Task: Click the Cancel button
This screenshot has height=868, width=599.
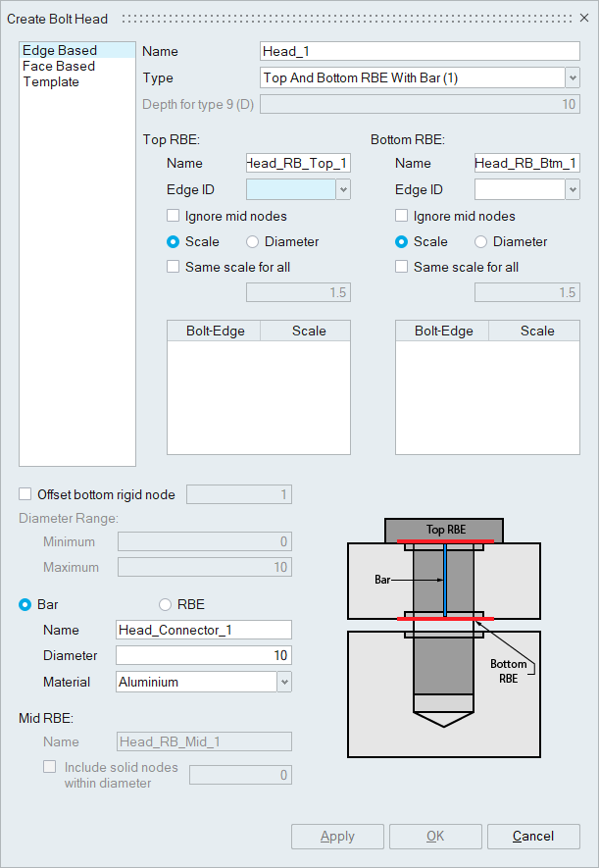Action: click(533, 837)
